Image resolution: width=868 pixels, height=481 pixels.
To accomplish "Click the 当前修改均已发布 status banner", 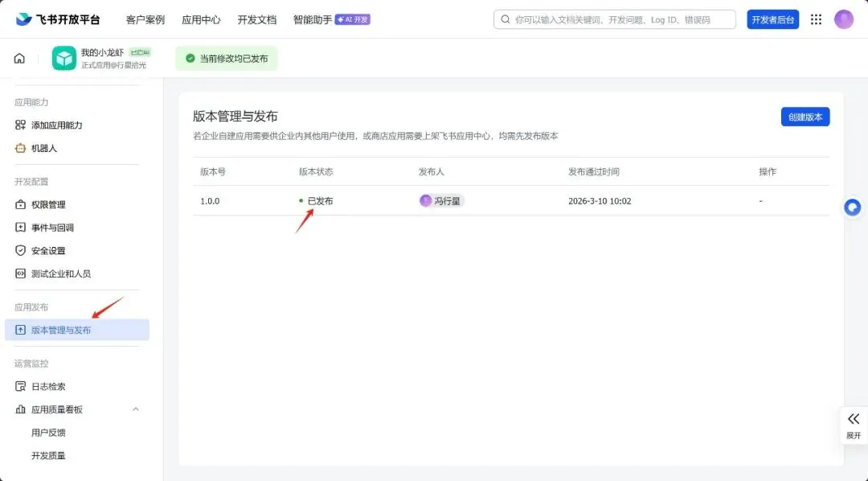I will pos(227,59).
